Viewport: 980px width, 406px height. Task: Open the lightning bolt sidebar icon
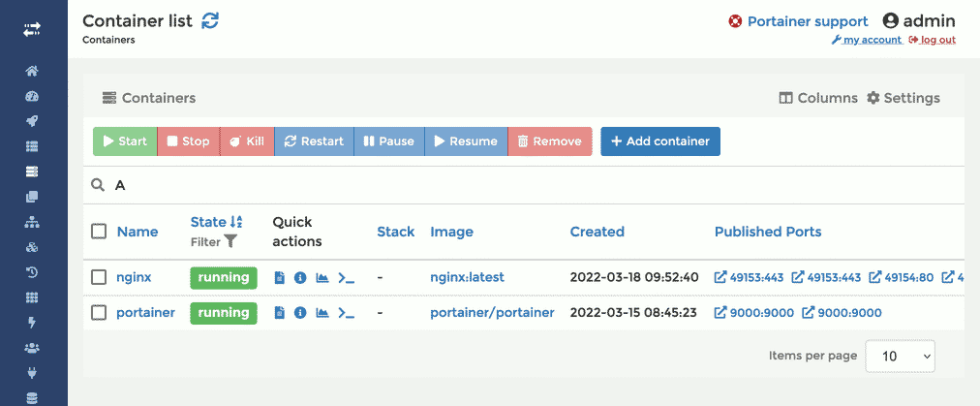(32, 323)
